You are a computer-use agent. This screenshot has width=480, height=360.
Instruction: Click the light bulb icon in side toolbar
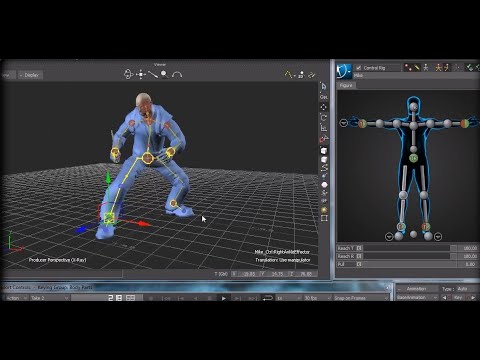tap(324, 210)
